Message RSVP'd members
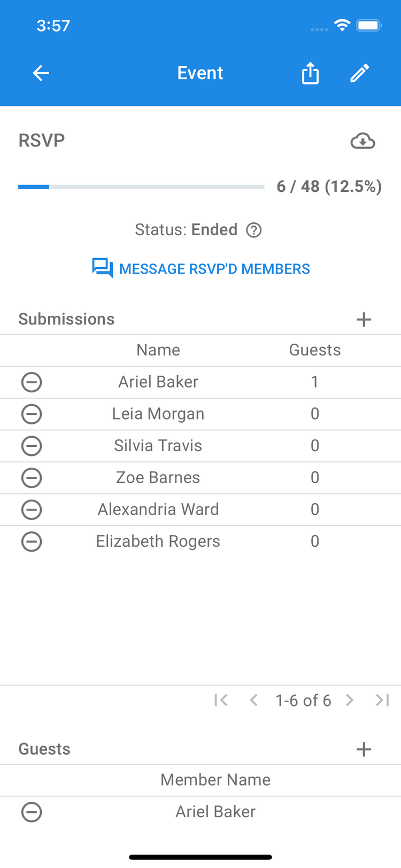 point(201,268)
